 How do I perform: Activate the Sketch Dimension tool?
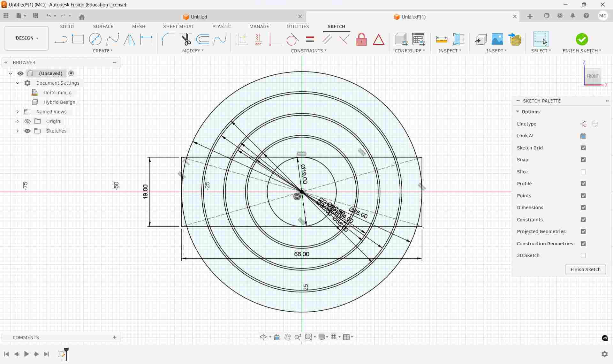(147, 39)
